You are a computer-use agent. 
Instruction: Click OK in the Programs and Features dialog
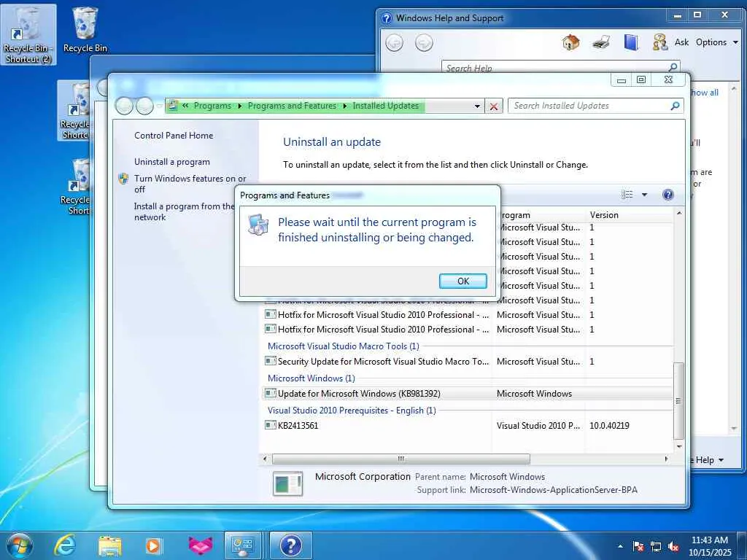(x=462, y=281)
